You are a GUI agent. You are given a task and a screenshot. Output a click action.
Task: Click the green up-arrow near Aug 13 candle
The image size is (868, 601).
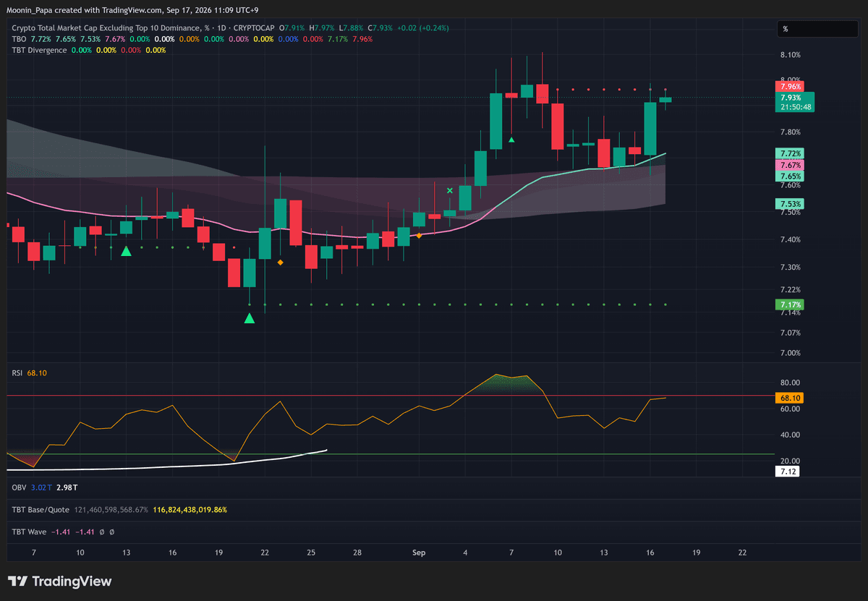tap(126, 251)
